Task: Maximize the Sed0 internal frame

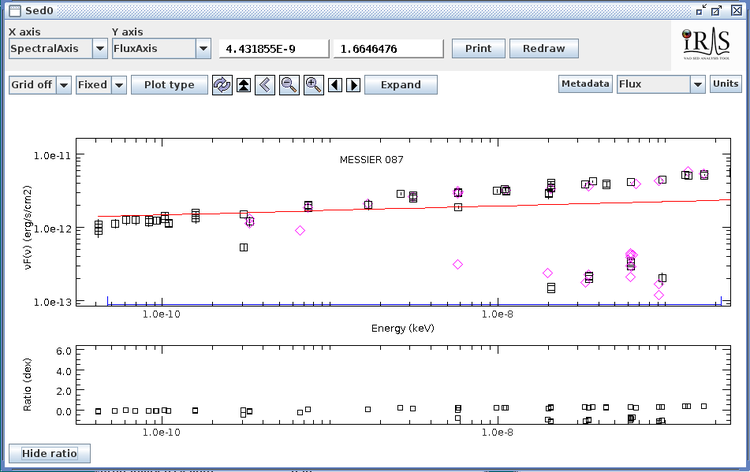Action: pyautogui.click(x=717, y=11)
